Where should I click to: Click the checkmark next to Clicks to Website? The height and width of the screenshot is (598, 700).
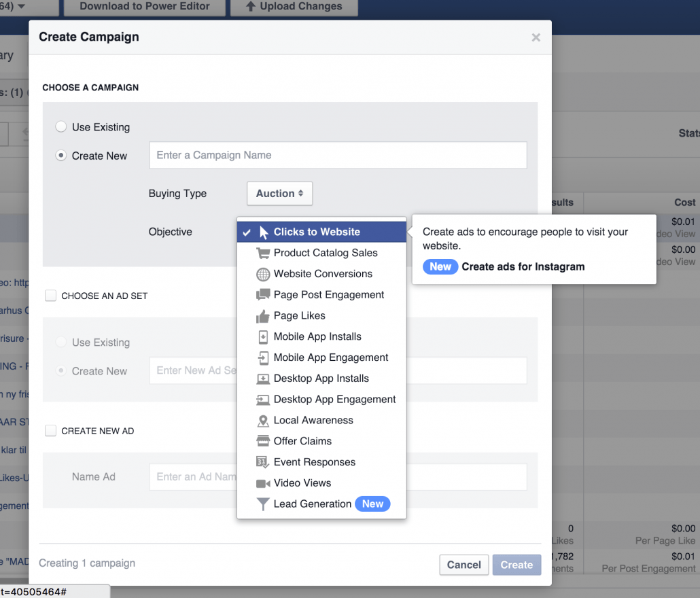(x=247, y=232)
